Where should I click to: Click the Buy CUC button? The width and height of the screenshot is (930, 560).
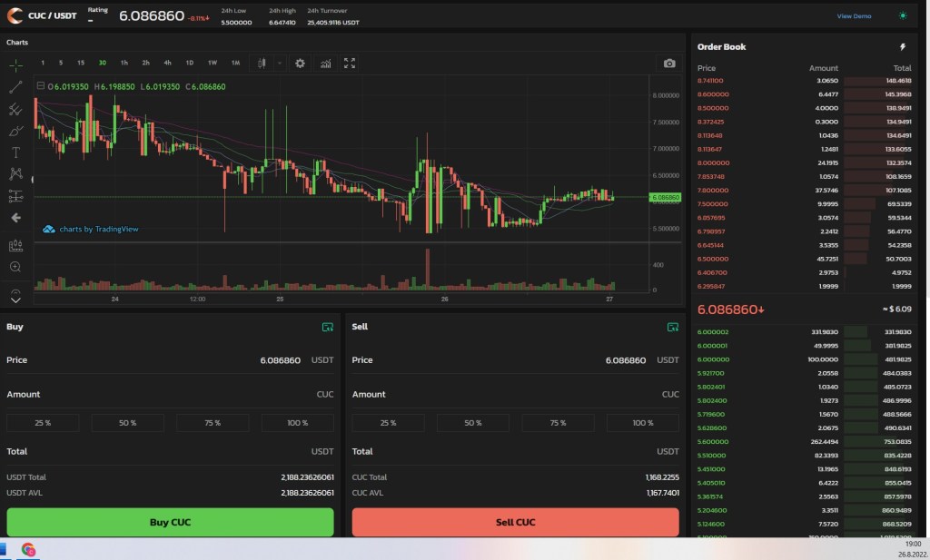click(170, 522)
